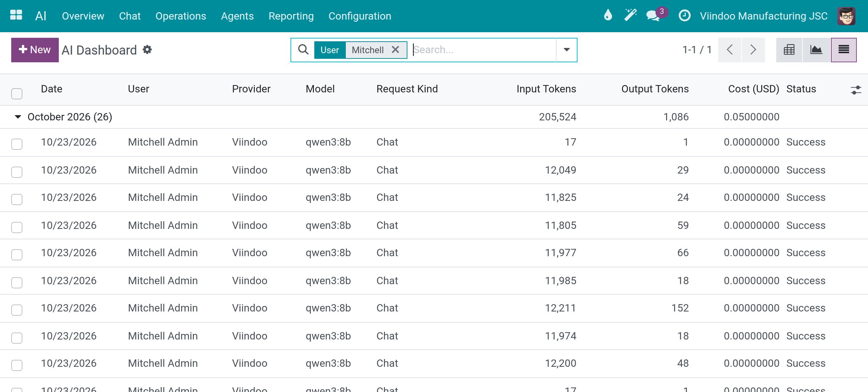
Task: Sort by the Output Tokens column header
Action: (x=655, y=89)
